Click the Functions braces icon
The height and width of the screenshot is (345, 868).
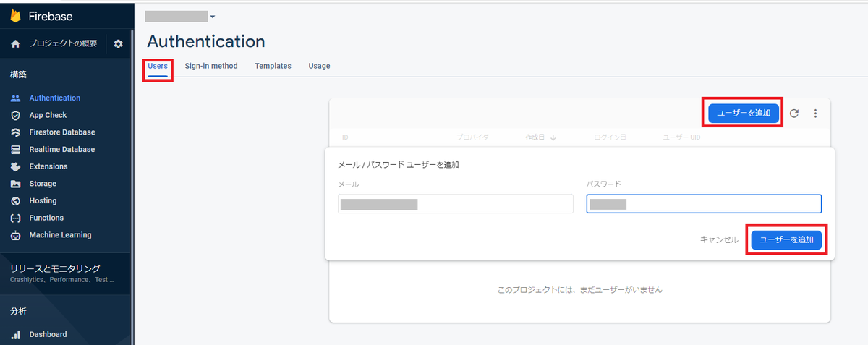15,218
